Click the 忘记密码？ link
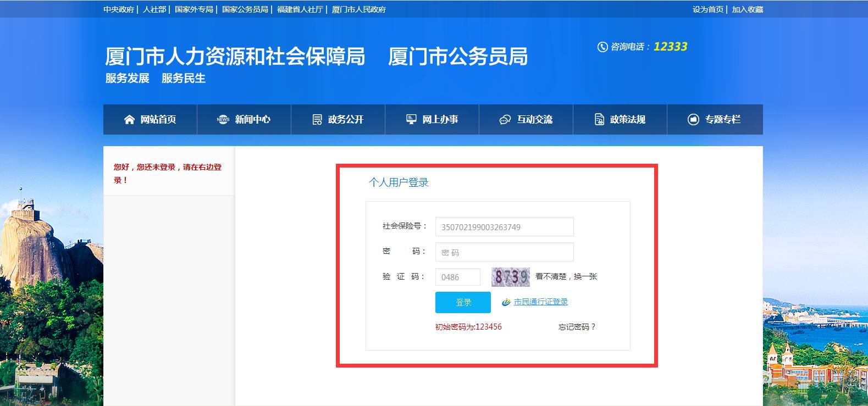Image resolution: width=868 pixels, height=406 pixels. (x=577, y=327)
